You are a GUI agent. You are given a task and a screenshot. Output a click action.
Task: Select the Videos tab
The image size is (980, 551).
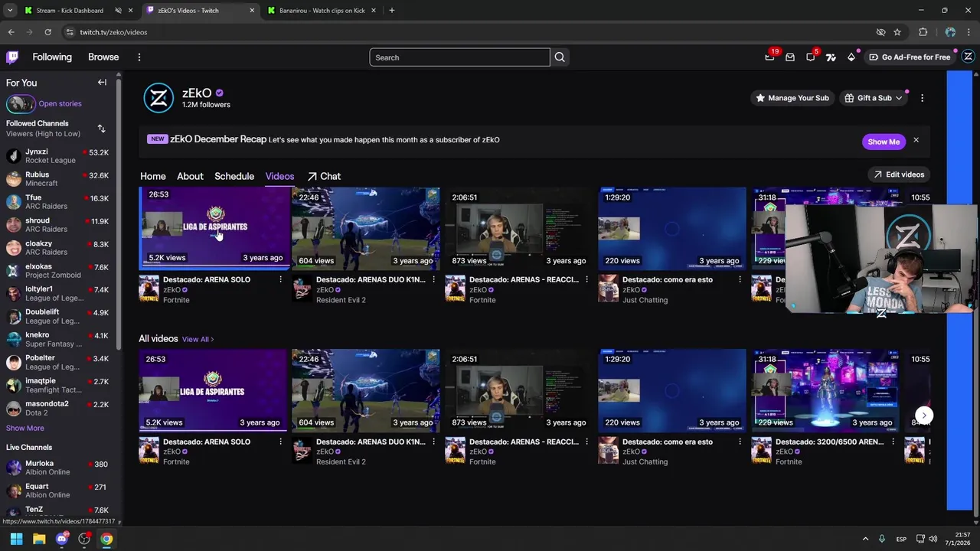279,176
